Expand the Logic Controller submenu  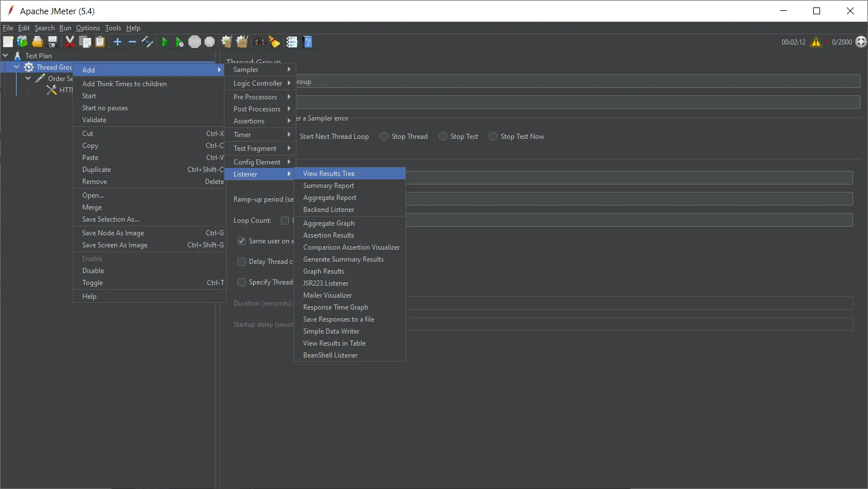click(260, 83)
